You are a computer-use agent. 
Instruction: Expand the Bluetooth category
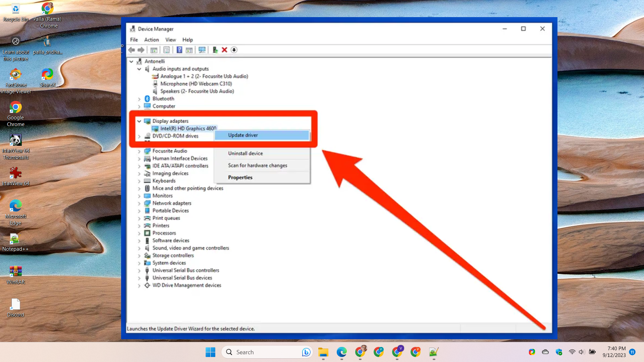[x=139, y=99]
